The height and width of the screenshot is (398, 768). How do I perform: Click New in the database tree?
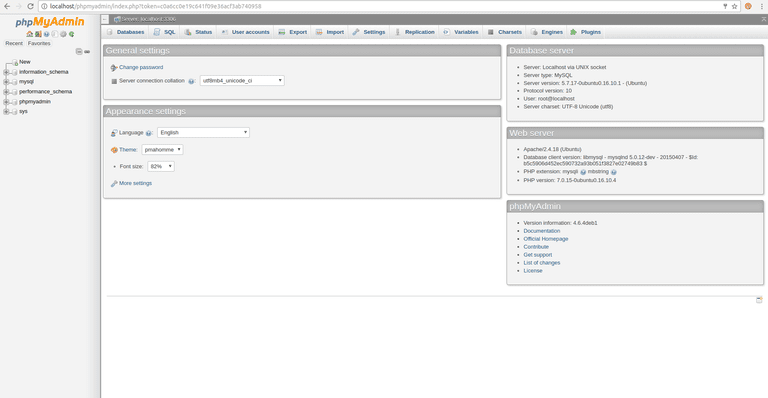point(24,62)
